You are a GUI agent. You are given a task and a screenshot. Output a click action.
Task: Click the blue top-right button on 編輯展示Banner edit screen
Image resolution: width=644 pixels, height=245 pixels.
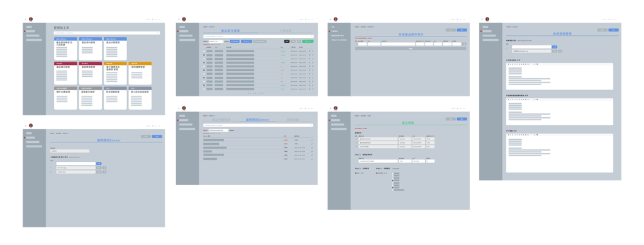[x=157, y=137]
